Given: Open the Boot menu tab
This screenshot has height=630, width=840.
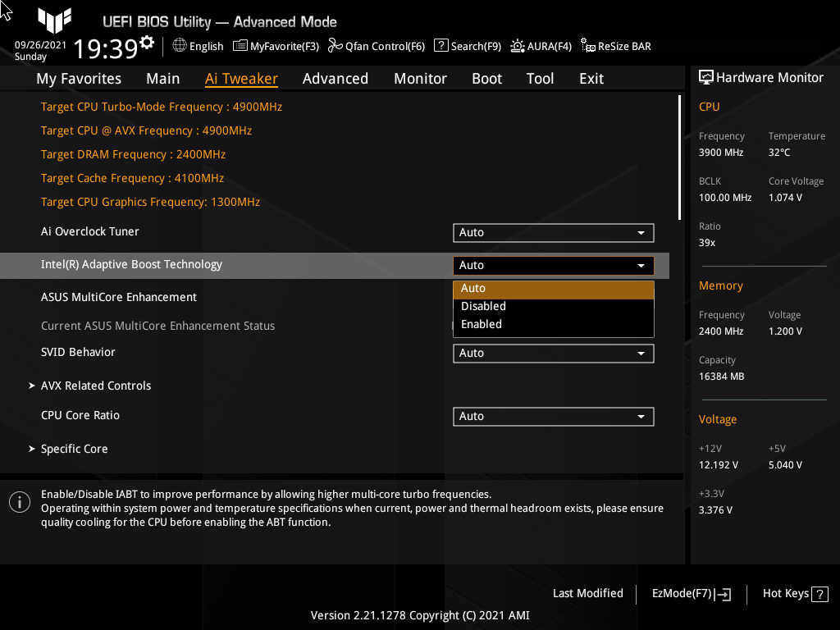Looking at the screenshot, I should point(486,78).
